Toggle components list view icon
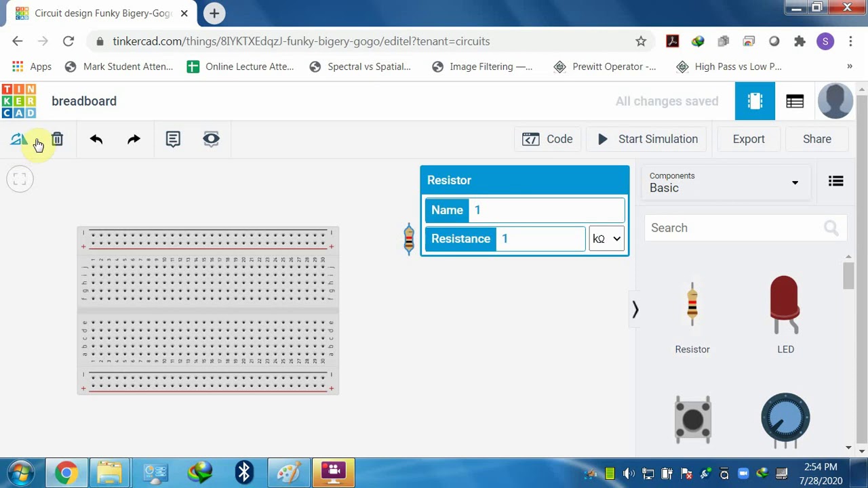Viewport: 868px width, 488px height. (x=835, y=182)
